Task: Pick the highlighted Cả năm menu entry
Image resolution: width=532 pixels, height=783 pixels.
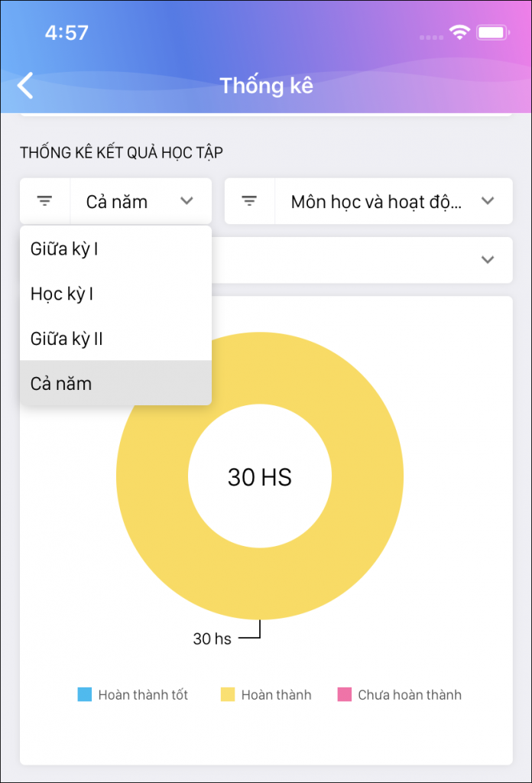Action: click(x=61, y=383)
